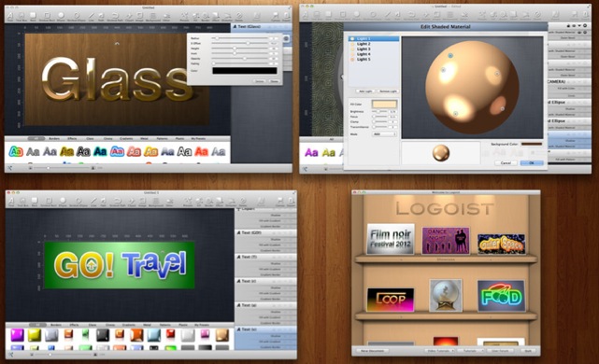Click the Background tool in Glass window toolbar
The width and height of the screenshot is (599, 364).
(153, 17)
